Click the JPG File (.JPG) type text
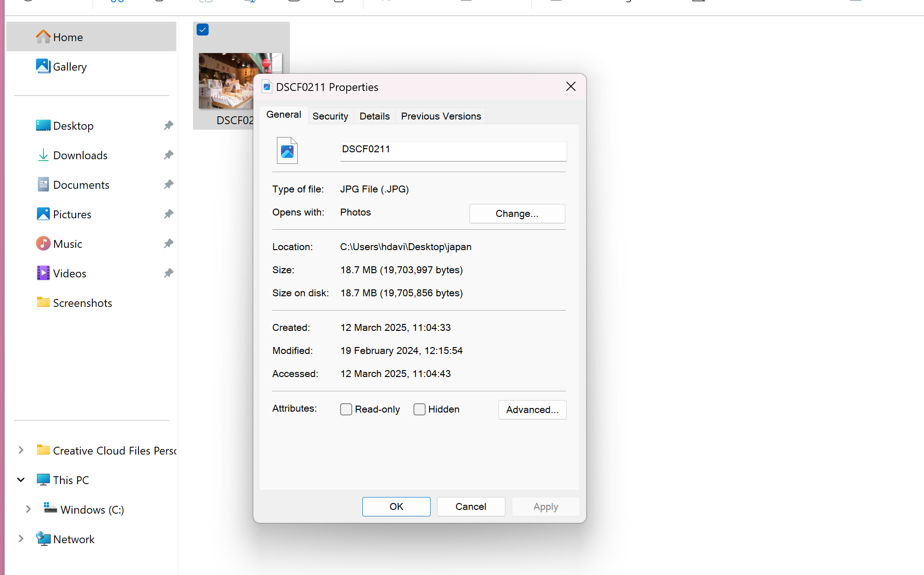The width and height of the screenshot is (924, 575). [x=374, y=189]
